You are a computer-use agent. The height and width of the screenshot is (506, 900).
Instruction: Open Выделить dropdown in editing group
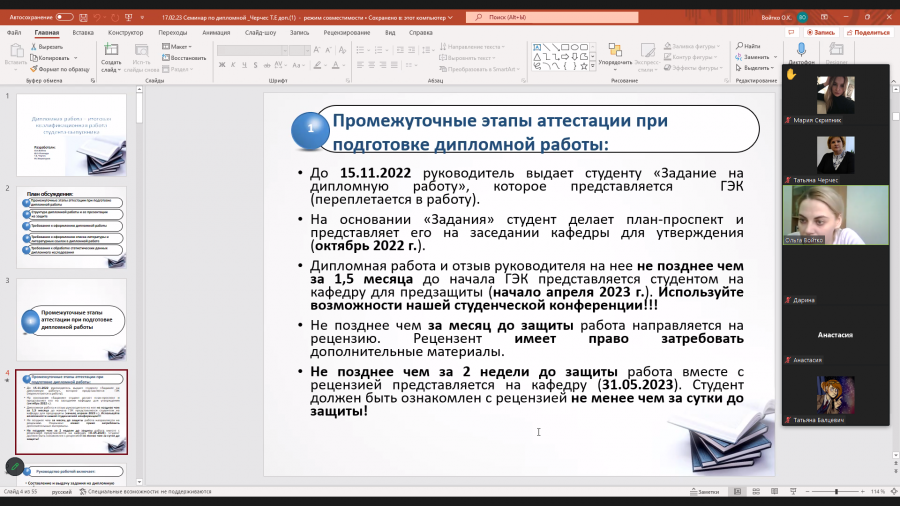coord(755,68)
